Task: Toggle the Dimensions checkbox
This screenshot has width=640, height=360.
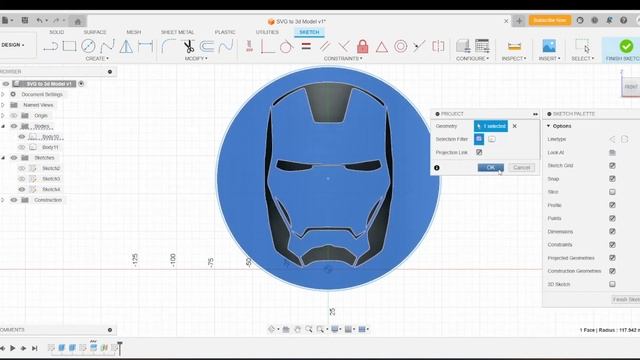Action: [x=612, y=231]
